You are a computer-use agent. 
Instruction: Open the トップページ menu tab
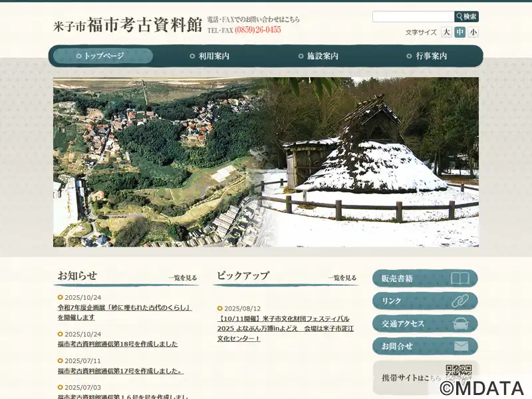[103, 56]
